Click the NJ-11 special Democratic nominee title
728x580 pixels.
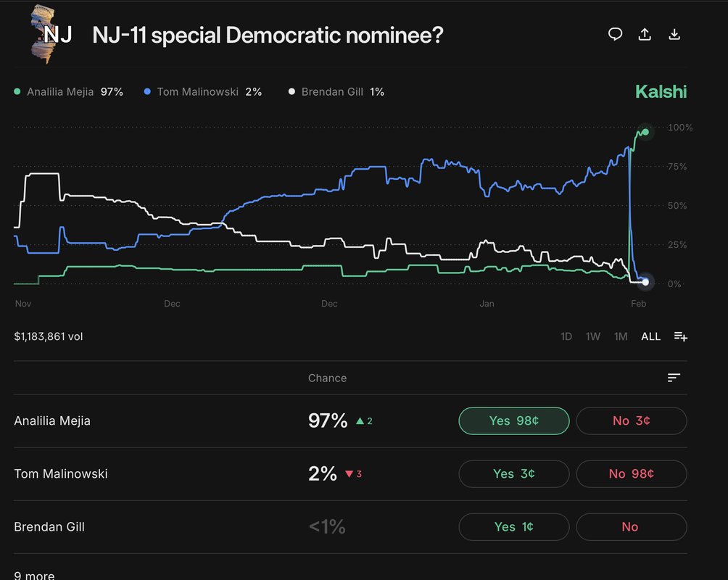268,33
